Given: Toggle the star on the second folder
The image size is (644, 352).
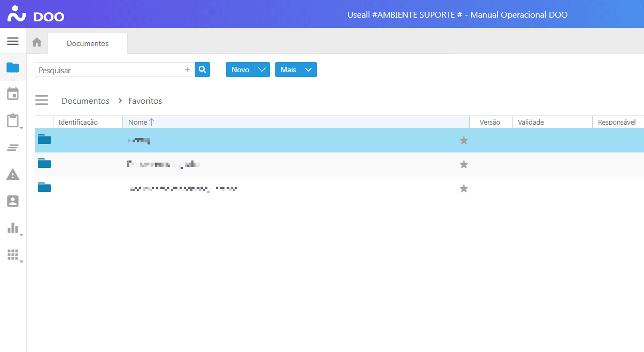Looking at the screenshot, I should pos(464,164).
